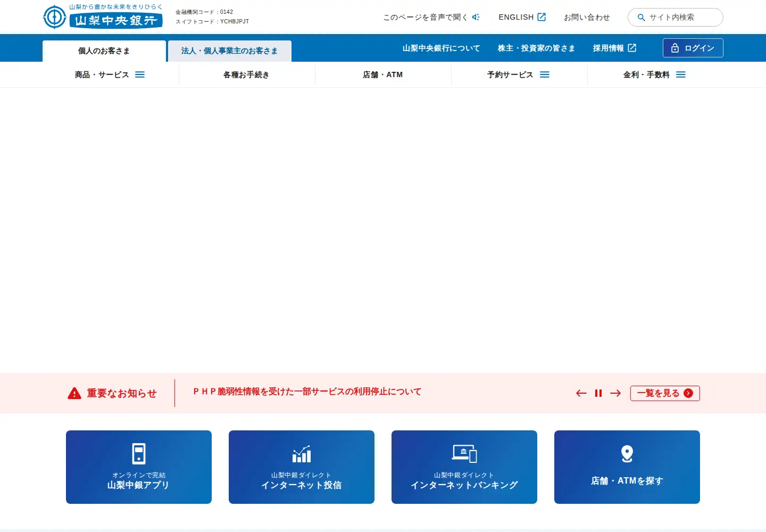Open the インターネットバンキング card
Screen dimensions: 766x532
[464, 467]
